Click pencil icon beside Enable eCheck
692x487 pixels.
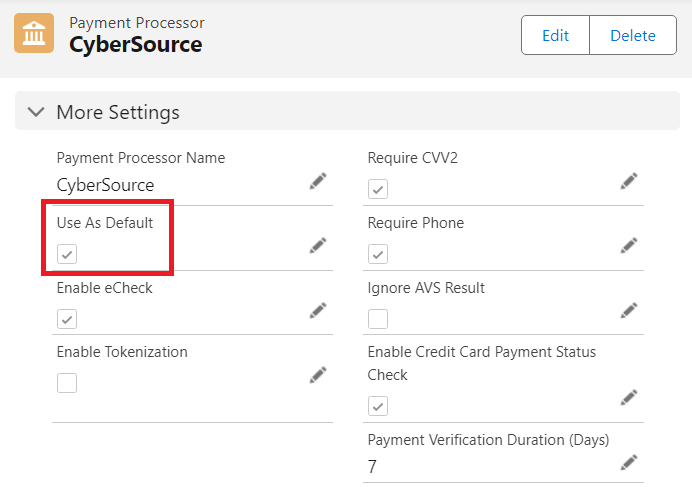318,311
